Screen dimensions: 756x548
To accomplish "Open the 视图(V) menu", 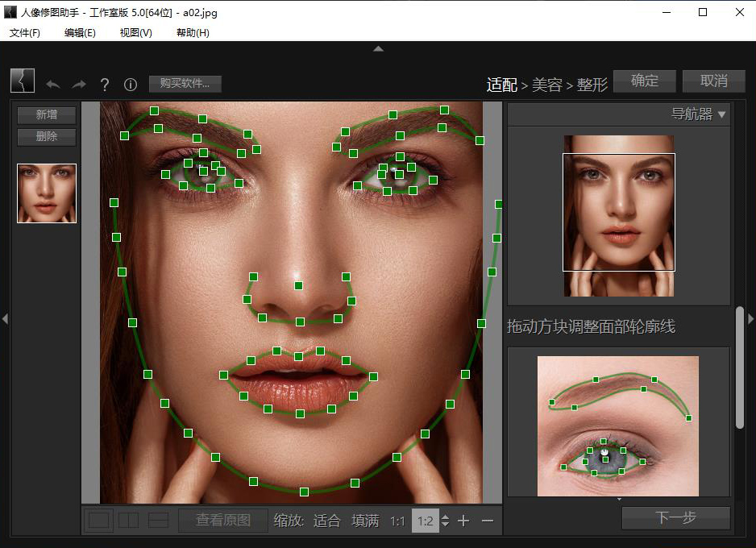I will (135, 33).
